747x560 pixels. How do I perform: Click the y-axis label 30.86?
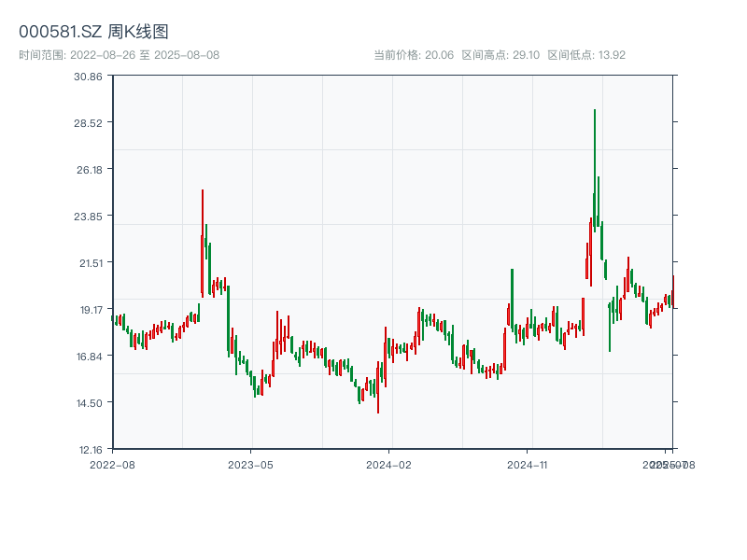(x=88, y=77)
